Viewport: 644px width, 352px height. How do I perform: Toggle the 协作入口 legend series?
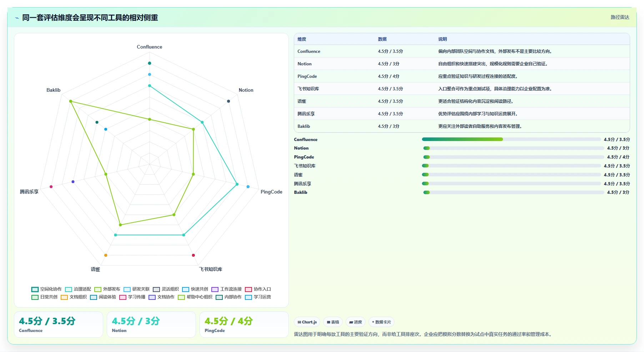(x=258, y=289)
